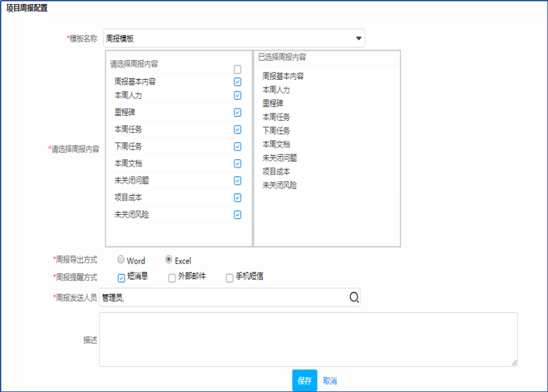Uncheck the 本周任务 checkbox

(237, 130)
